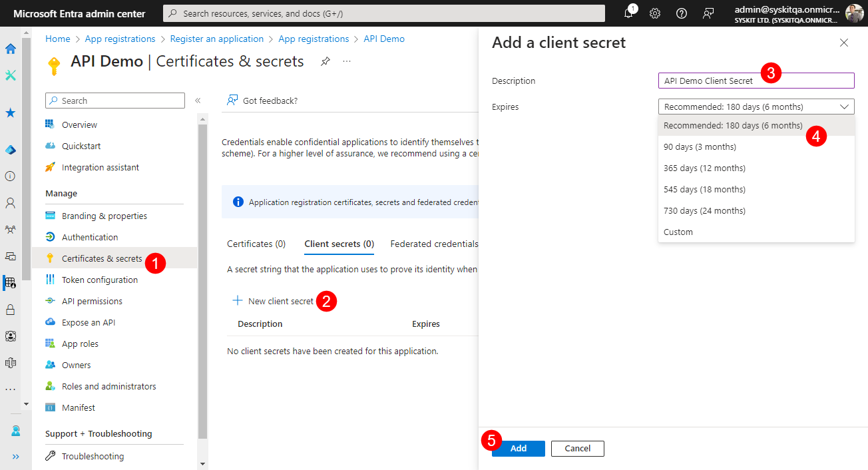Viewport: 868px width, 470px height.
Task: Open API permissions in the Manage menu
Action: click(92, 301)
